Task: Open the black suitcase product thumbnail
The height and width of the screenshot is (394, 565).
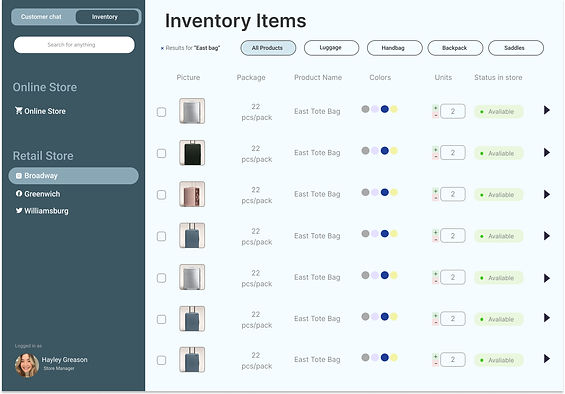Action: tap(192, 152)
